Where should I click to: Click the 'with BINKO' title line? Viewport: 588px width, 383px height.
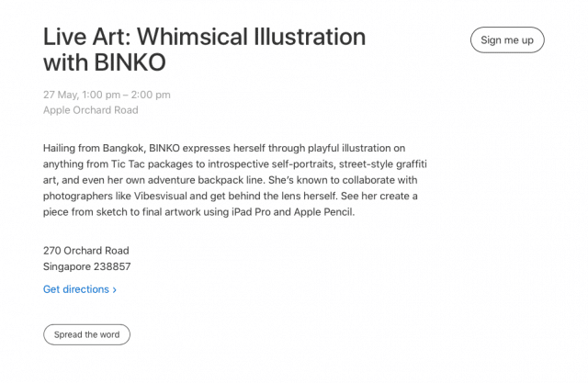point(105,62)
